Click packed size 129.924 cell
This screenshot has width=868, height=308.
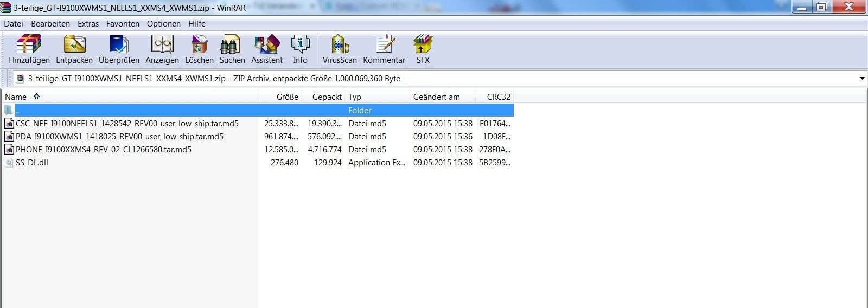click(328, 163)
